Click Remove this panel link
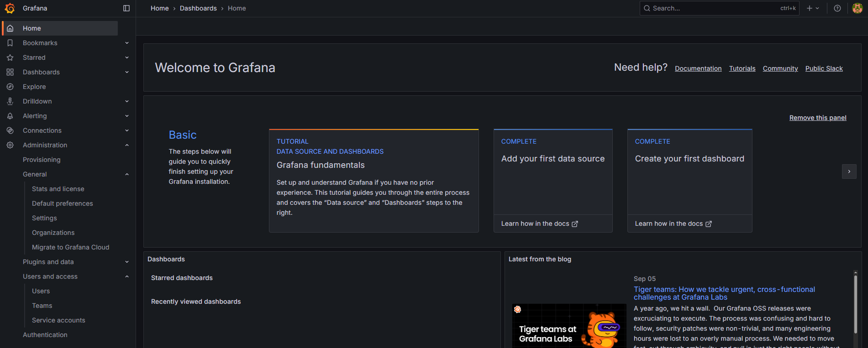868x348 pixels. pos(818,118)
